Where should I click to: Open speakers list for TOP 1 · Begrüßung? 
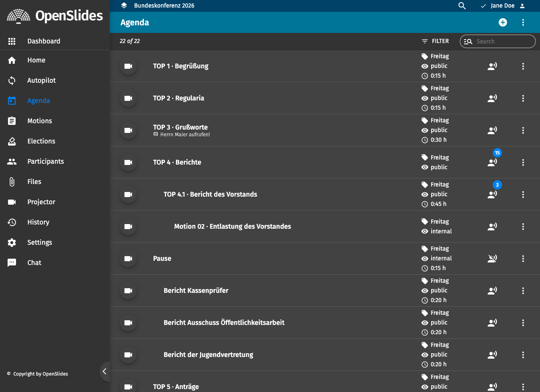pyautogui.click(x=492, y=66)
